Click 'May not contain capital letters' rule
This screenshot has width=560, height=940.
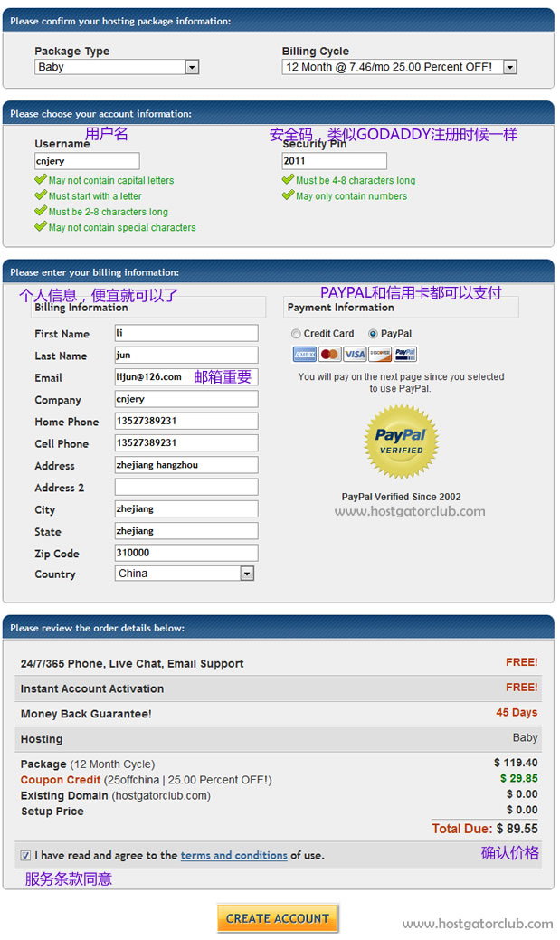point(111,180)
